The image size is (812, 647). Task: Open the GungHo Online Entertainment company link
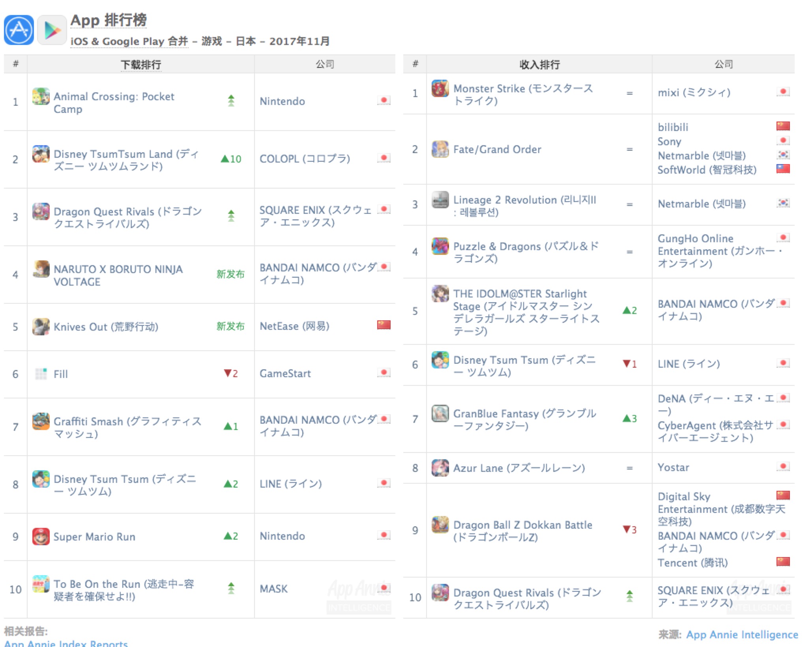coord(720,251)
